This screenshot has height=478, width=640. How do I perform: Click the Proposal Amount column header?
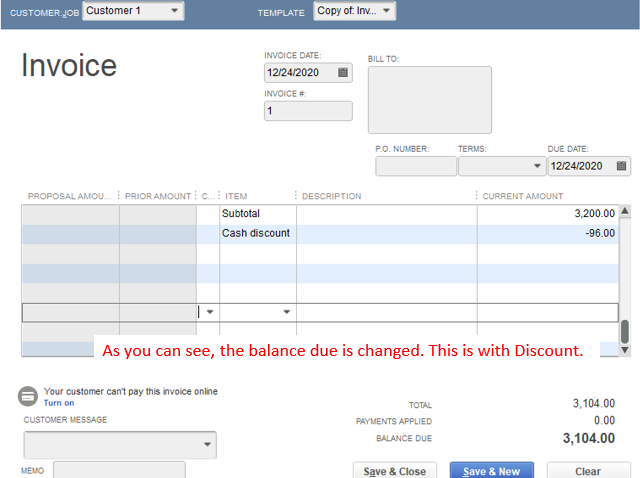coord(69,196)
